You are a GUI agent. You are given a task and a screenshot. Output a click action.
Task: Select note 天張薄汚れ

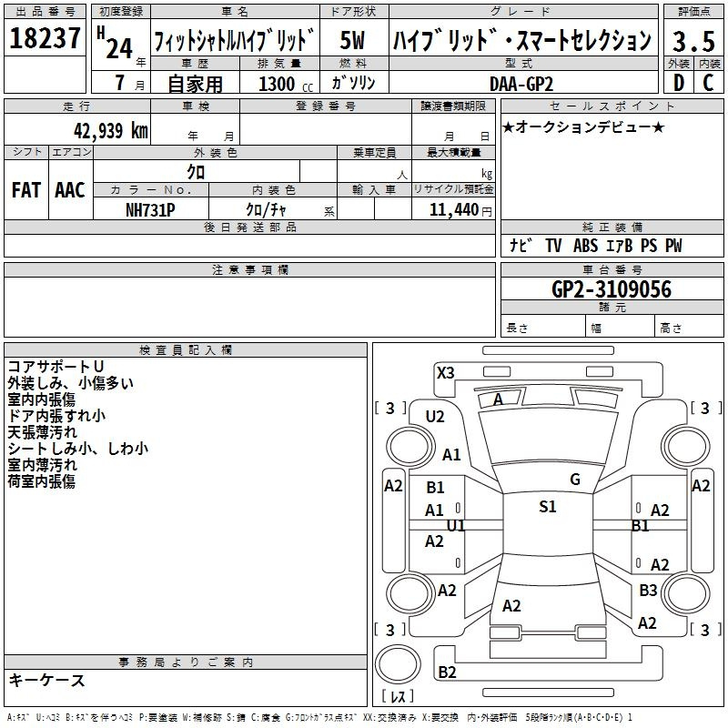click(42, 431)
